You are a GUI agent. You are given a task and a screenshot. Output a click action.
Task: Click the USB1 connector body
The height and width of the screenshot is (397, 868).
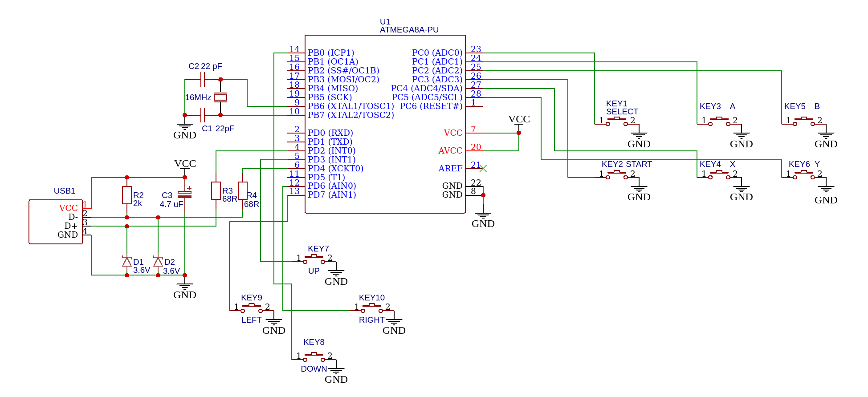(56, 222)
